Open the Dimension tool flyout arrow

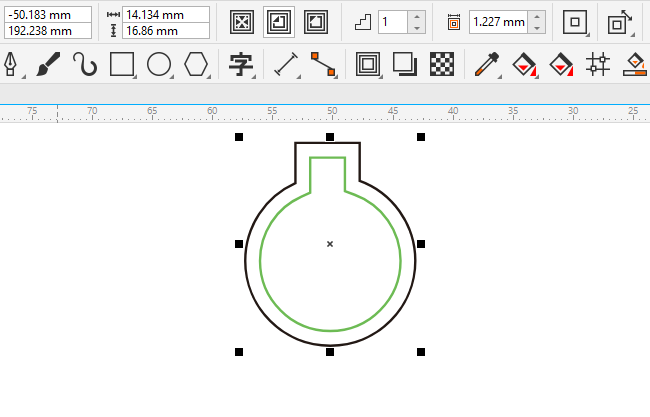click(x=298, y=77)
